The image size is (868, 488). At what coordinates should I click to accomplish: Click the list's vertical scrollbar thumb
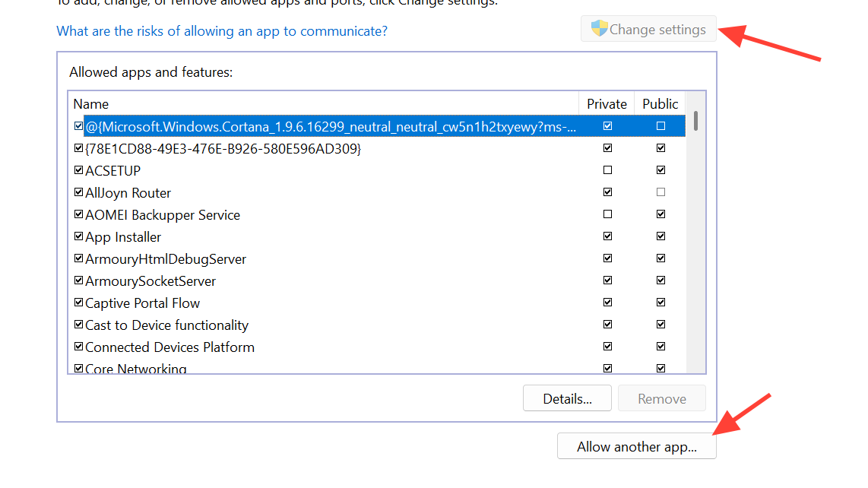click(695, 122)
